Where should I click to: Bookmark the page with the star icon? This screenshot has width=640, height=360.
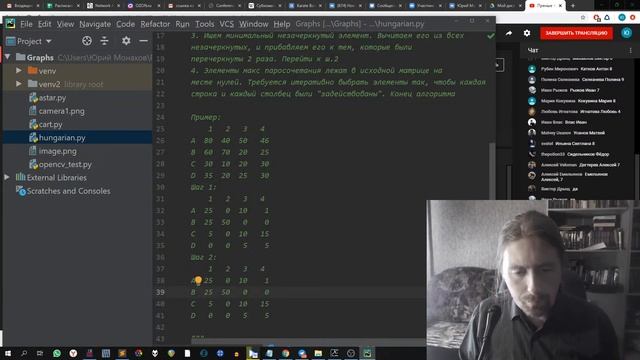583,18
